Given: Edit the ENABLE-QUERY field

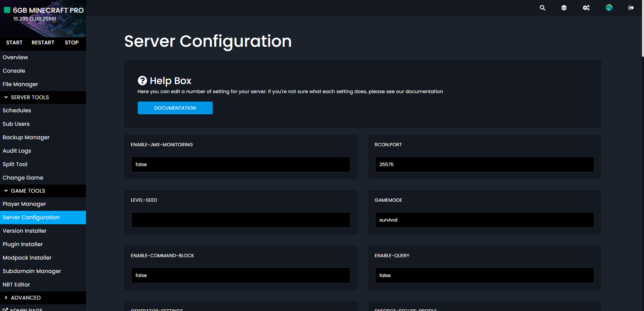Looking at the screenshot, I should [x=484, y=275].
